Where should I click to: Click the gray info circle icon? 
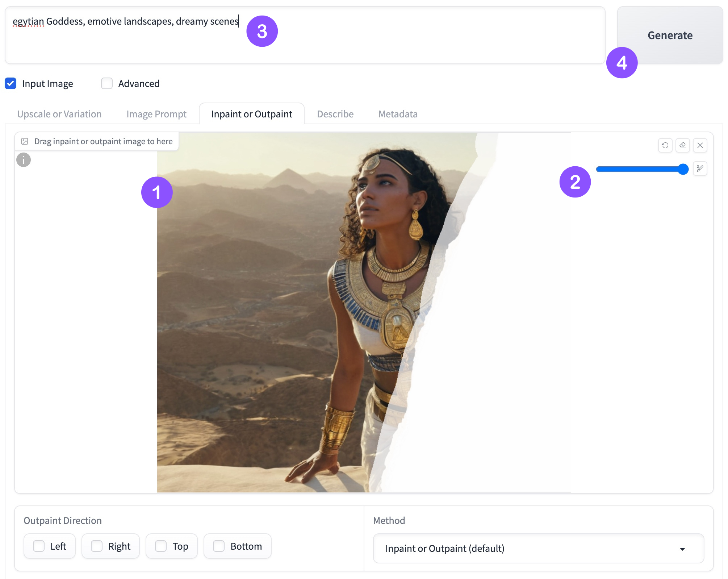pyautogui.click(x=24, y=160)
